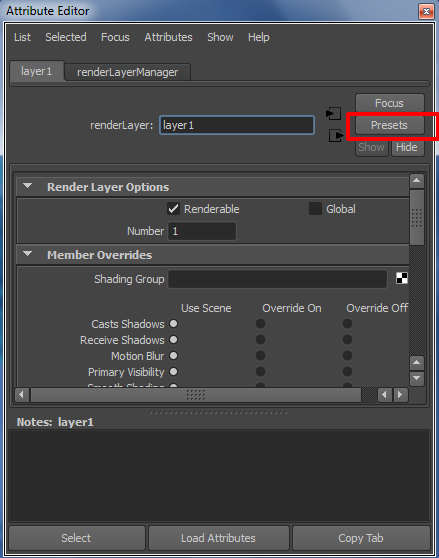Click the vertical scrollbar thumb
The width and height of the screenshot is (439, 558).
click(417, 217)
